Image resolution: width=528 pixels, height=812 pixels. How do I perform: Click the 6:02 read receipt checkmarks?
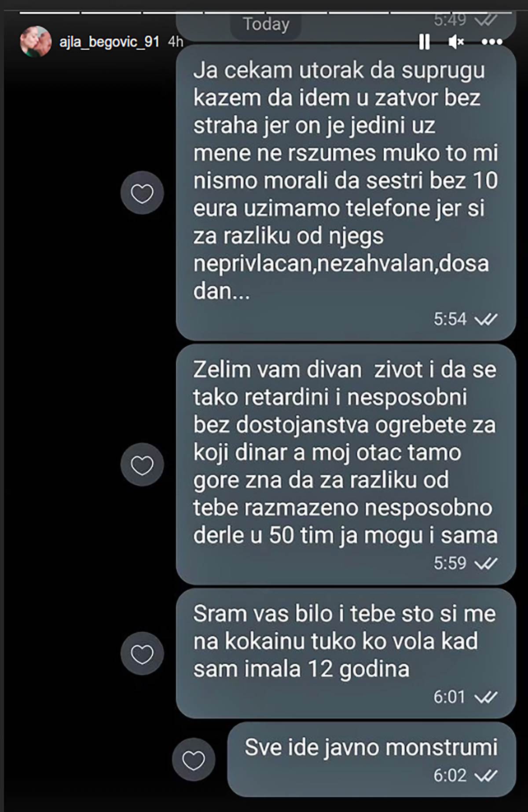pos(486,775)
